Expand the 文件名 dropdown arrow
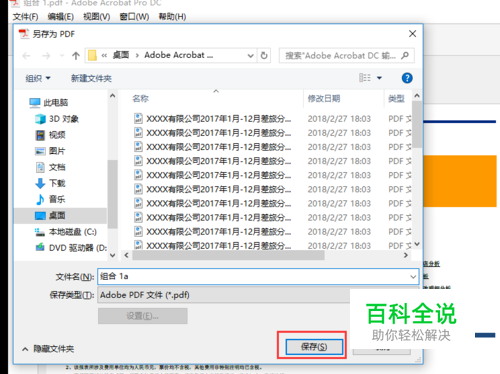This screenshot has height=374, width=500. [x=413, y=277]
